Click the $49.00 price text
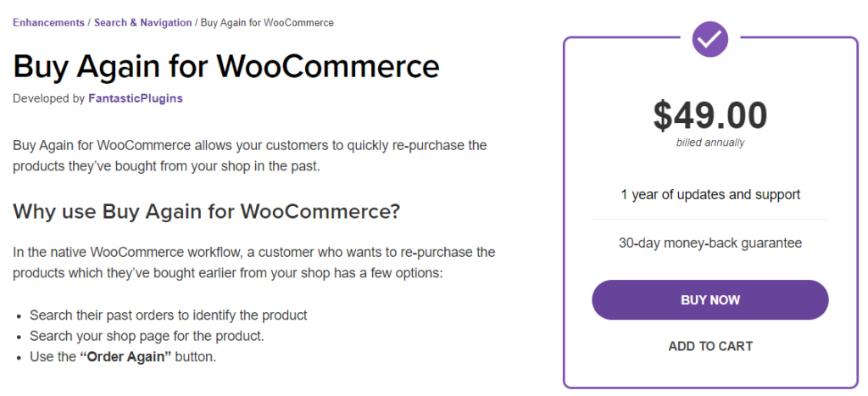The height and width of the screenshot is (396, 868). pyautogui.click(x=710, y=115)
